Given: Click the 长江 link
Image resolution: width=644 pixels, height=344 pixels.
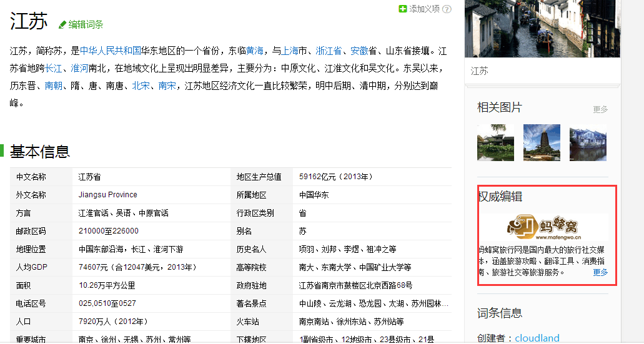Looking at the screenshot, I should pyautogui.click(x=53, y=69).
